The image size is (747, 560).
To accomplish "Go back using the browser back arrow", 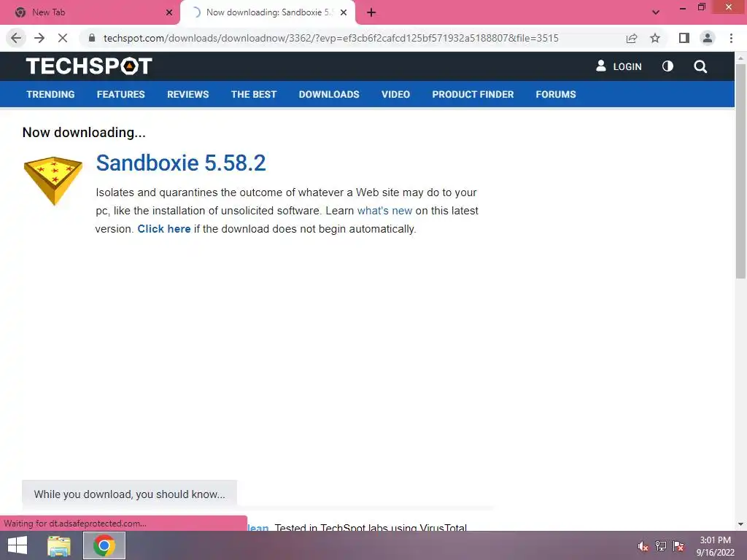I will click(x=16, y=38).
